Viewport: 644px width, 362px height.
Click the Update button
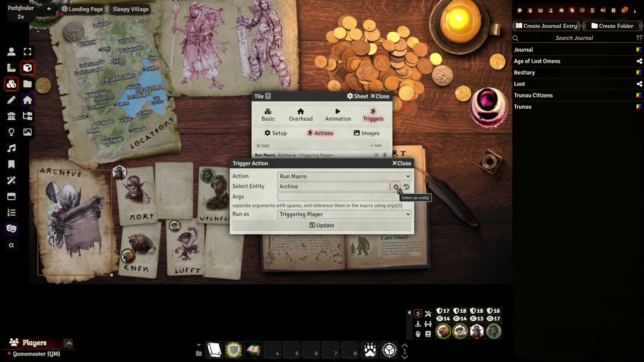click(321, 225)
